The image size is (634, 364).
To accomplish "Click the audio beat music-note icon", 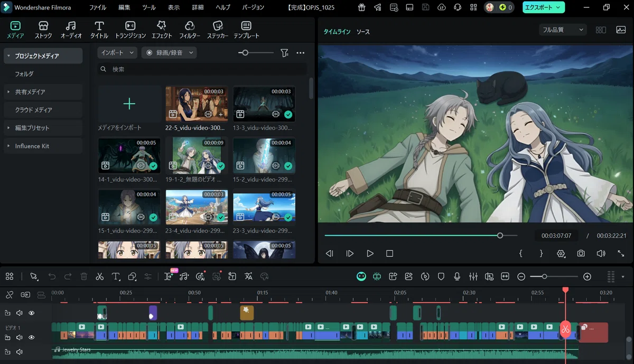I will pyautogui.click(x=184, y=276).
